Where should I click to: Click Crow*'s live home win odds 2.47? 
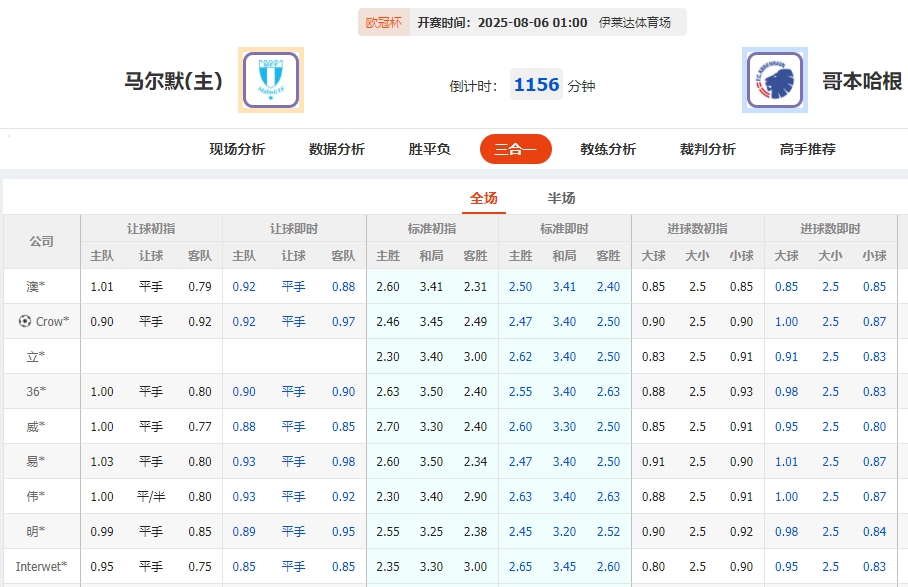pyautogui.click(x=519, y=322)
